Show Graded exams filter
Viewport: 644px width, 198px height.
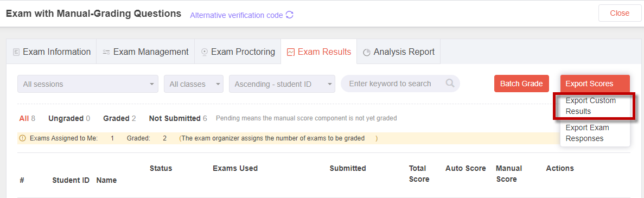click(119, 118)
